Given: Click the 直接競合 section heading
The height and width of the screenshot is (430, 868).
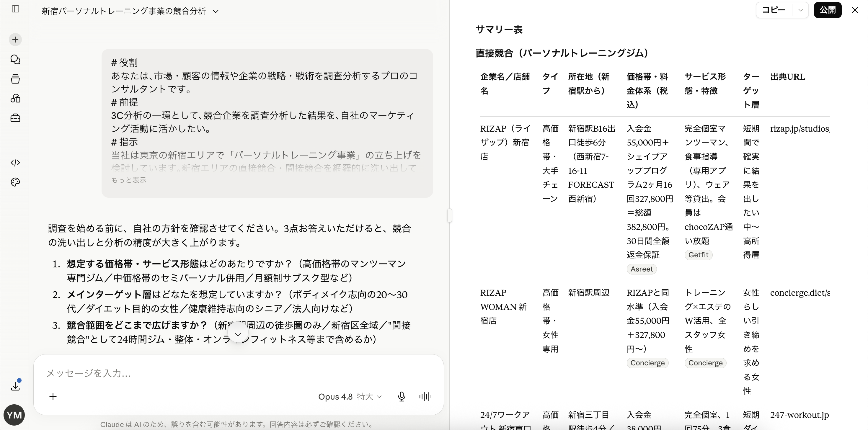Looking at the screenshot, I should (x=562, y=53).
